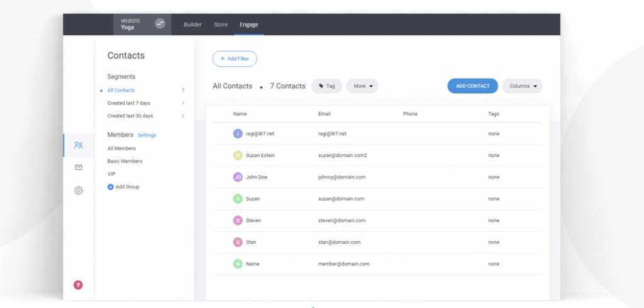Open the Contacts people icon in sidebar
This screenshot has width=644, height=308.
(78, 145)
